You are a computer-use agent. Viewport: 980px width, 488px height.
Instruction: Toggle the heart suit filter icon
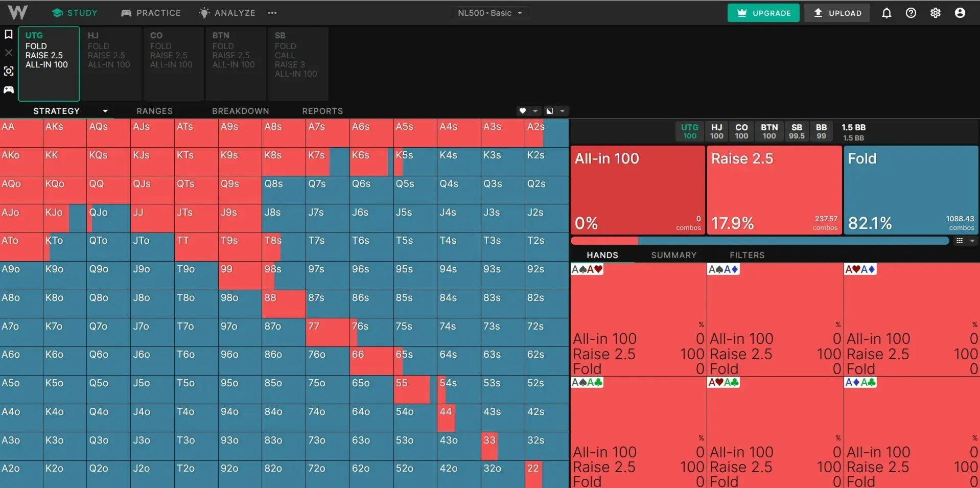pyautogui.click(x=522, y=111)
